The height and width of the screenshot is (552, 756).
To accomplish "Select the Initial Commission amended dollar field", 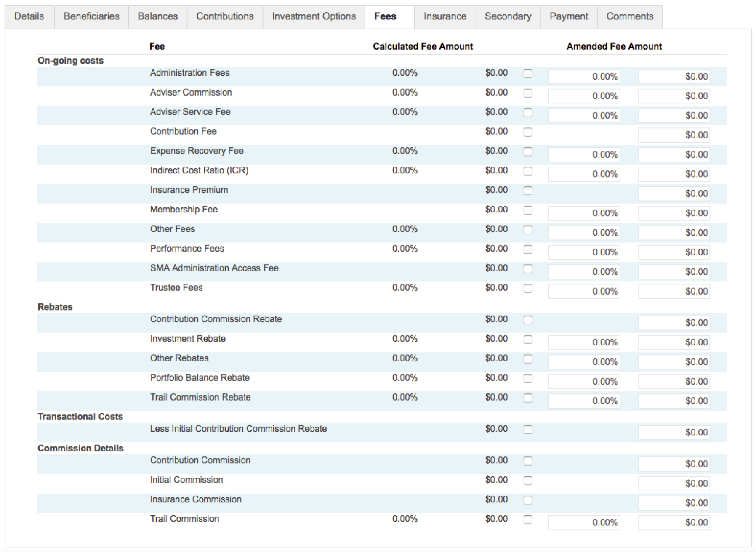I will (674, 484).
